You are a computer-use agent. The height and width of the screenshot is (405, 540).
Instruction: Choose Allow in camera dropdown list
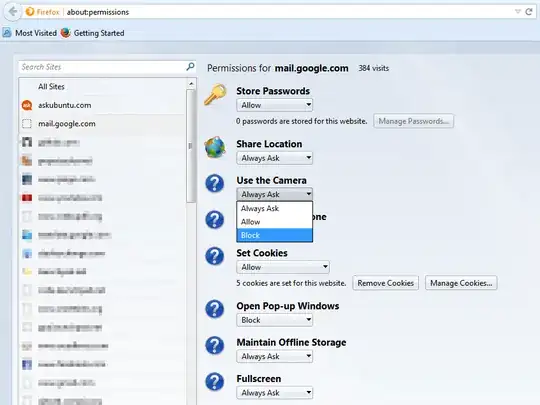pos(274,222)
